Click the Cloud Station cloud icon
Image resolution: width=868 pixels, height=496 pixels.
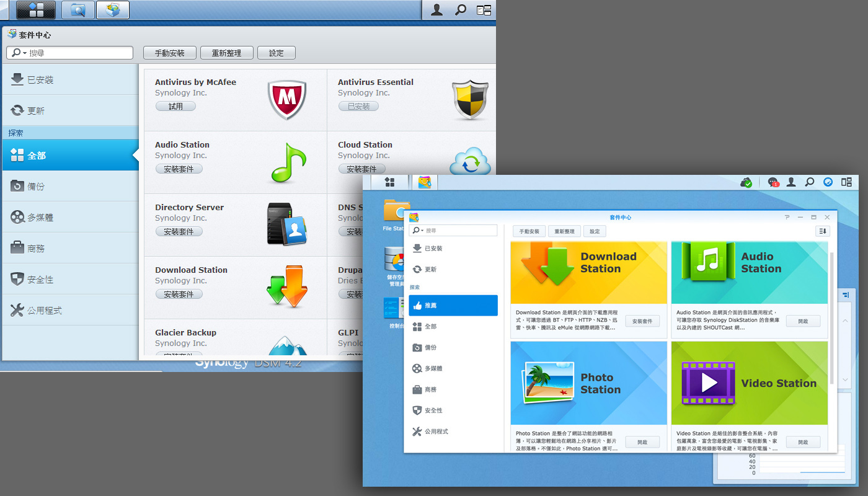click(471, 162)
